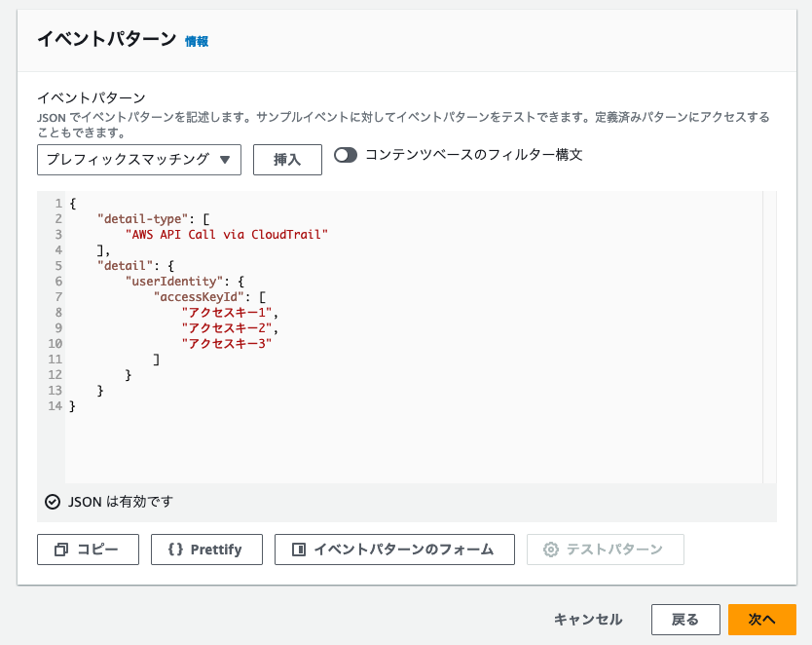Click the 挿入 button

287,160
